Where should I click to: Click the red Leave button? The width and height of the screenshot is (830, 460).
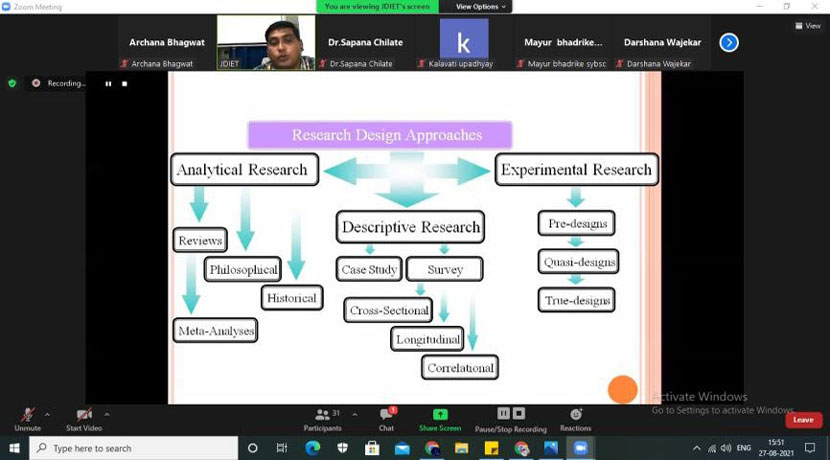click(x=803, y=420)
